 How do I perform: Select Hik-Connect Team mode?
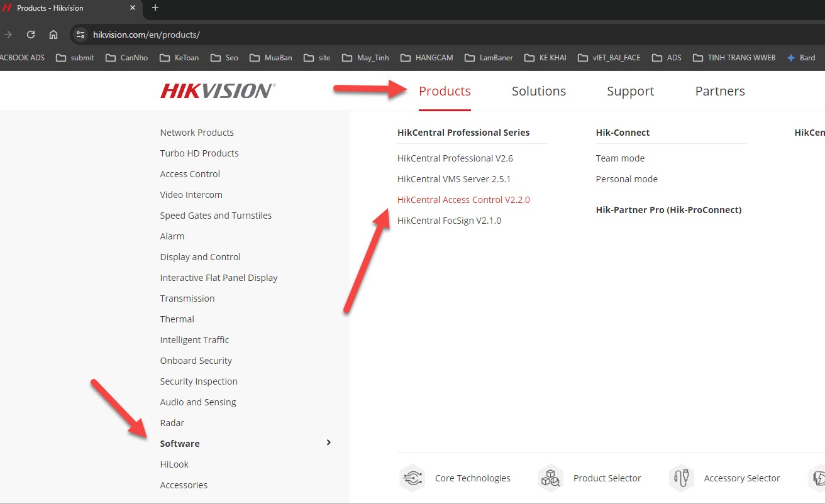pos(620,158)
